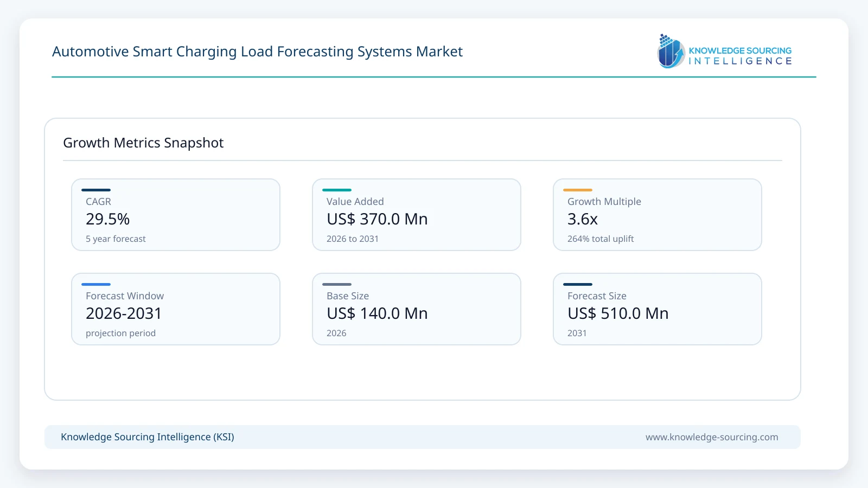Image resolution: width=868 pixels, height=488 pixels.
Task: Click the '2026 to 2031' caption
Action: pos(353,239)
